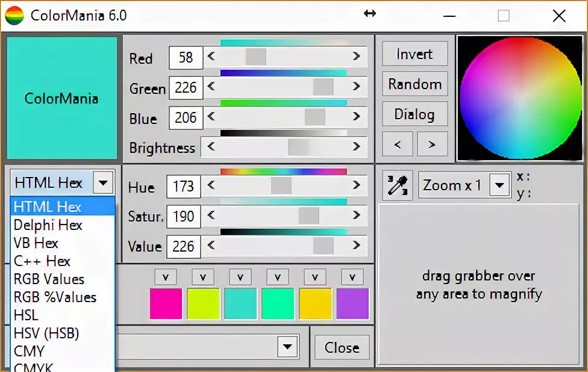Click the Blue slider thumb
Viewport: 588px width, 372px height.
(x=315, y=117)
